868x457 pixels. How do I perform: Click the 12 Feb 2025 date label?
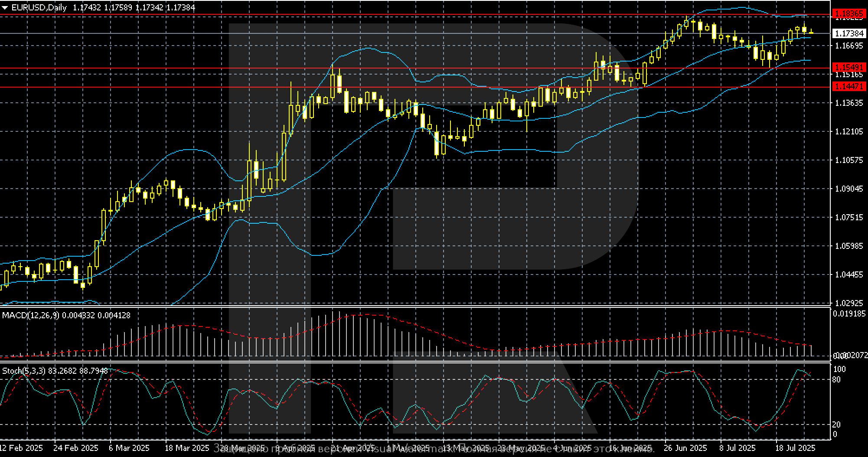(x=22, y=448)
